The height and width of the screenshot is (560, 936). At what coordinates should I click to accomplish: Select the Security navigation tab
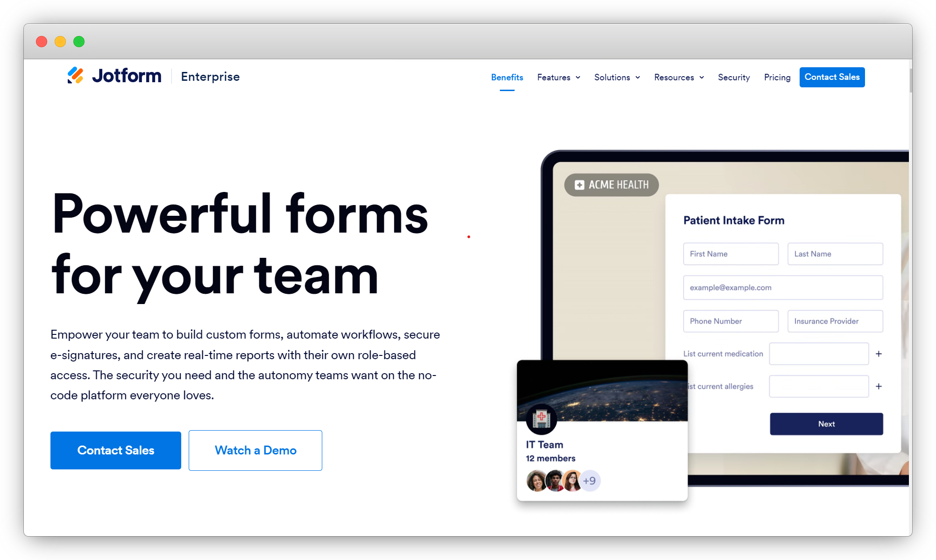point(733,78)
